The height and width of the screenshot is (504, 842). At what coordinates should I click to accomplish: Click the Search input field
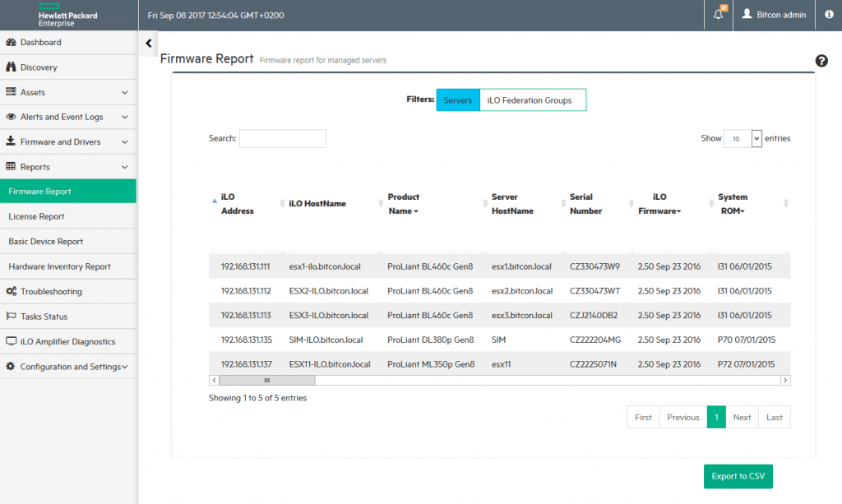pos(283,138)
